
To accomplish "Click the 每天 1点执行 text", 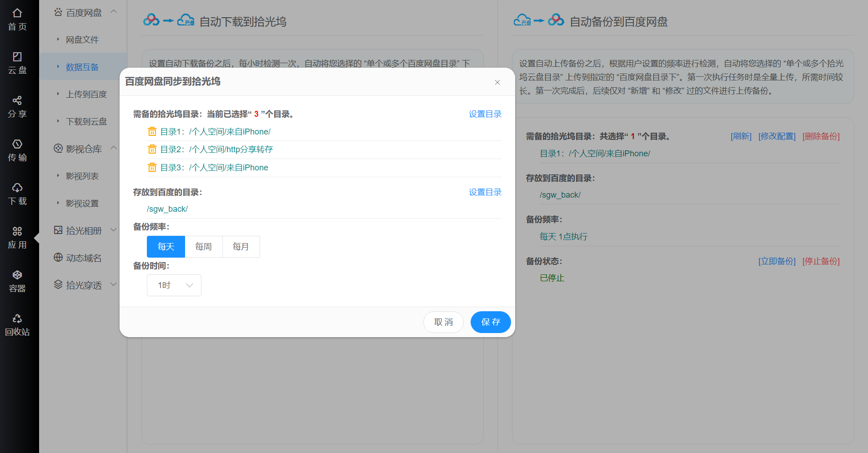I will [x=563, y=237].
